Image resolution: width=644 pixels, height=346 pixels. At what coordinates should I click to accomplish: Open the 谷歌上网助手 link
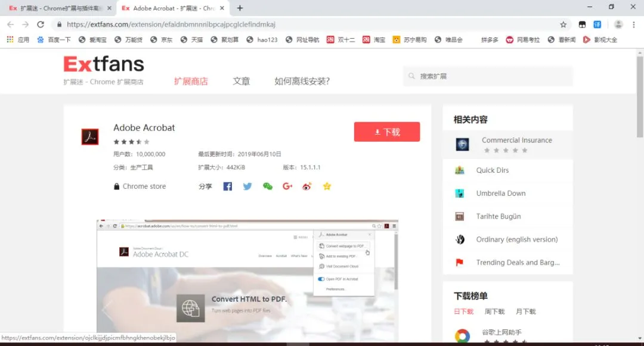point(501,332)
